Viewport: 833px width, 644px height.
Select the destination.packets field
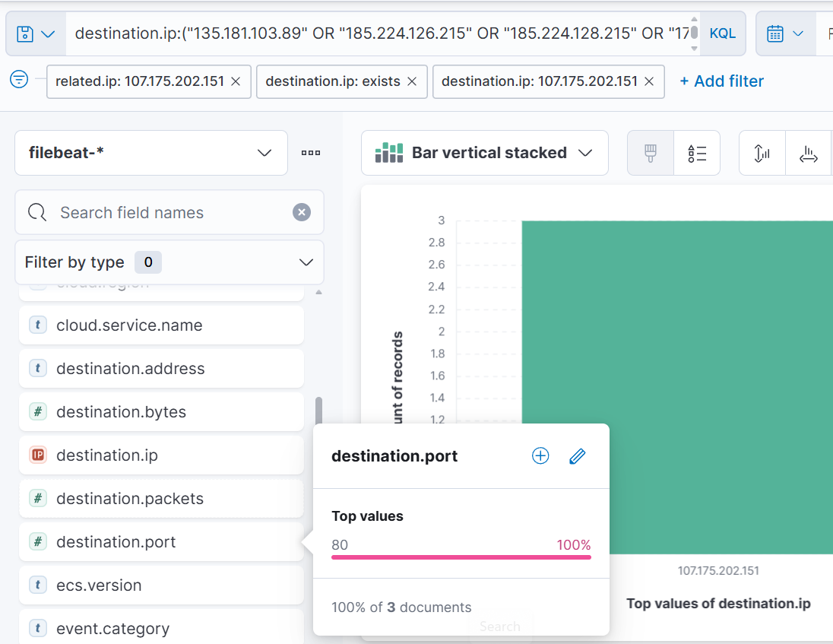161,499
